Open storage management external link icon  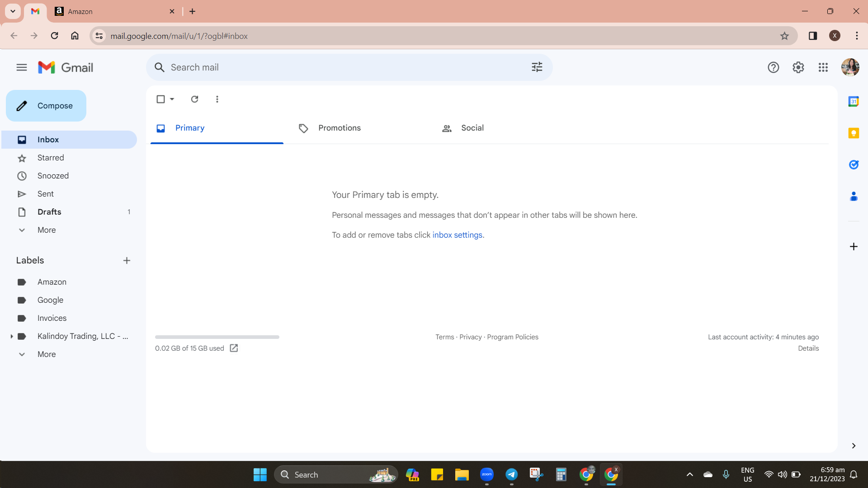234,348
